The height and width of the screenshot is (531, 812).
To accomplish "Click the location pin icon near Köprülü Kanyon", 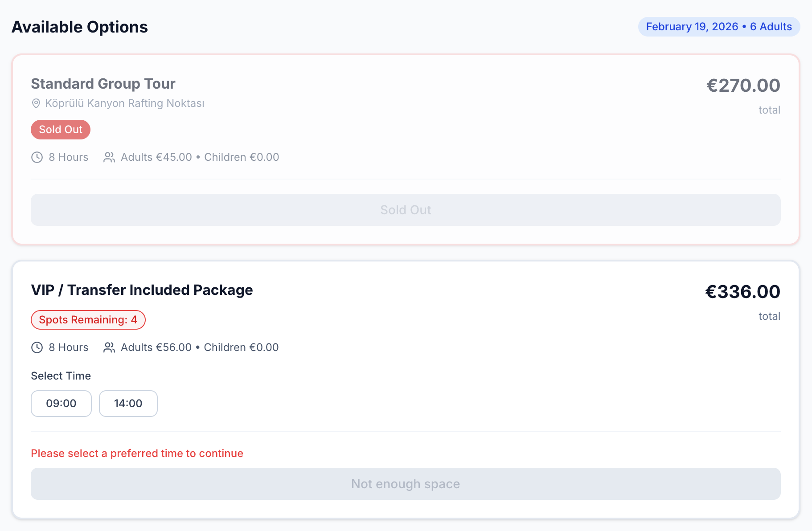I will click(36, 103).
